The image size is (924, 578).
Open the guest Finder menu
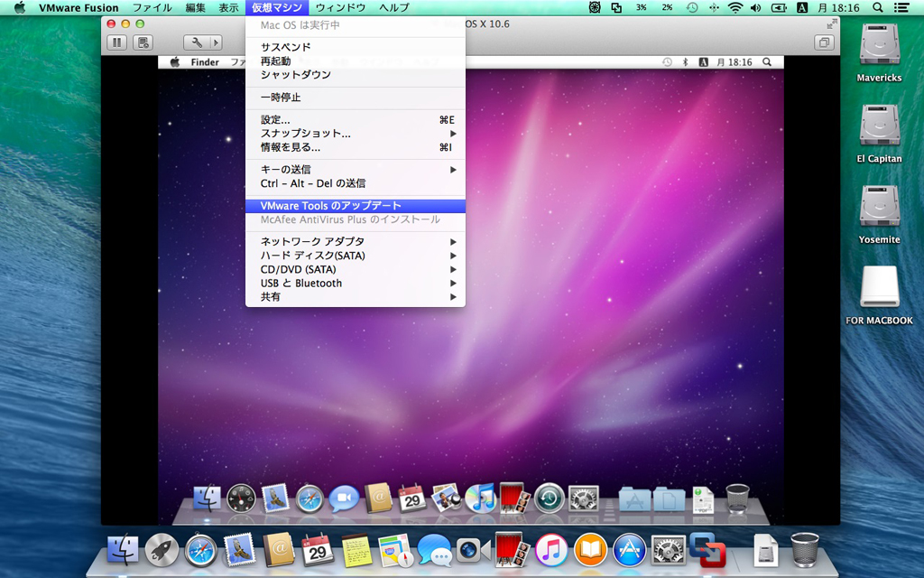click(205, 62)
